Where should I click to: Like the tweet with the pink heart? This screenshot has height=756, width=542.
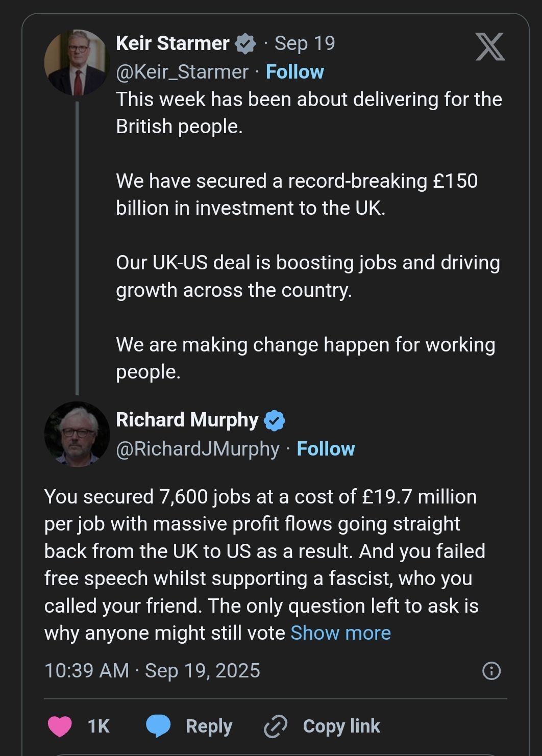pyautogui.click(x=60, y=726)
